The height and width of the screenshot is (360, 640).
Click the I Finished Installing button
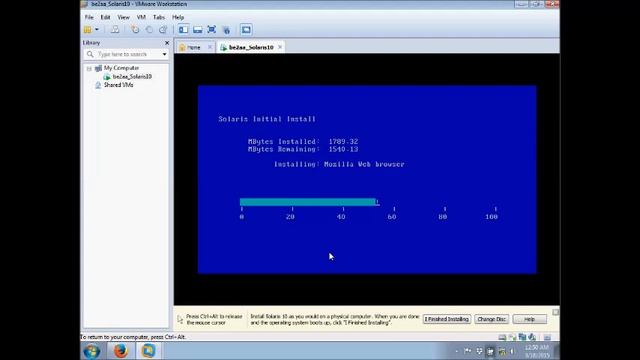[447, 319]
